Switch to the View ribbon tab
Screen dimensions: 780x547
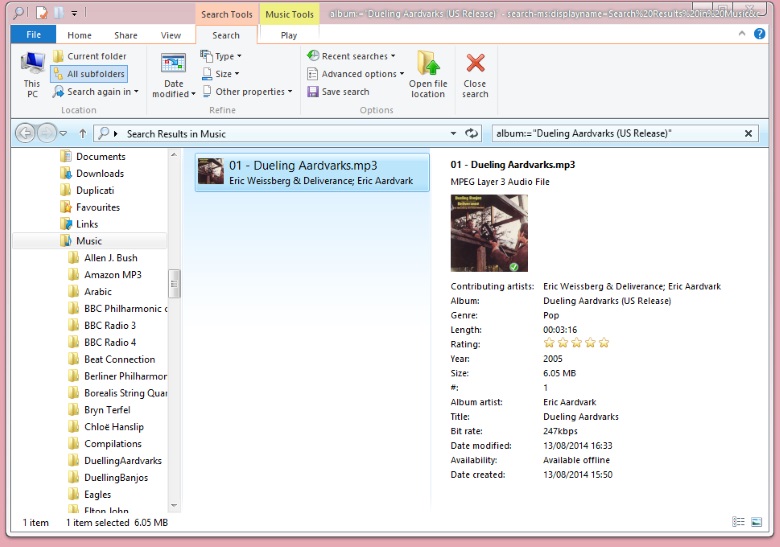click(x=171, y=35)
